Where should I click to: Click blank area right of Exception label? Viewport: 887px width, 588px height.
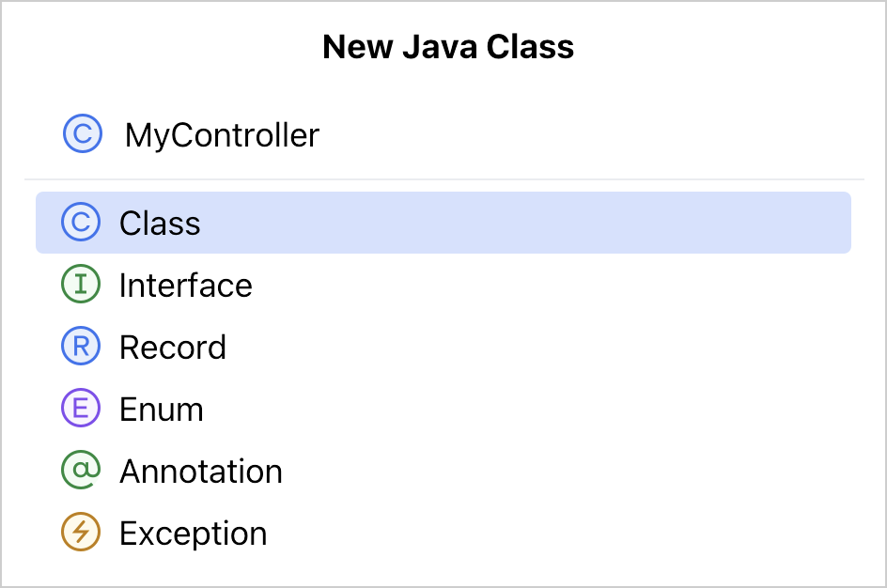click(564, 534)
